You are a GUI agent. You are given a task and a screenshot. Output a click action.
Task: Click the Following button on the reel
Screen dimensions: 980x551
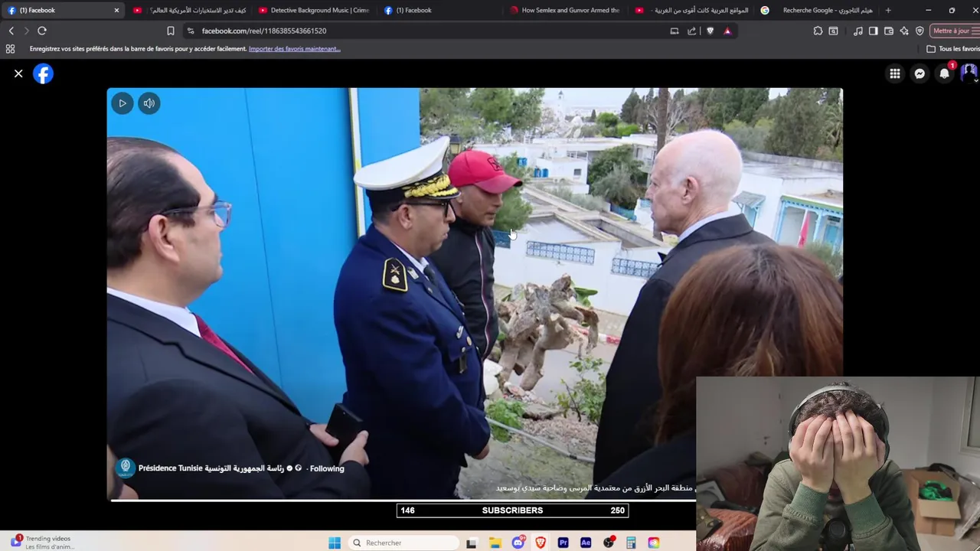click(x=327, y=468)
